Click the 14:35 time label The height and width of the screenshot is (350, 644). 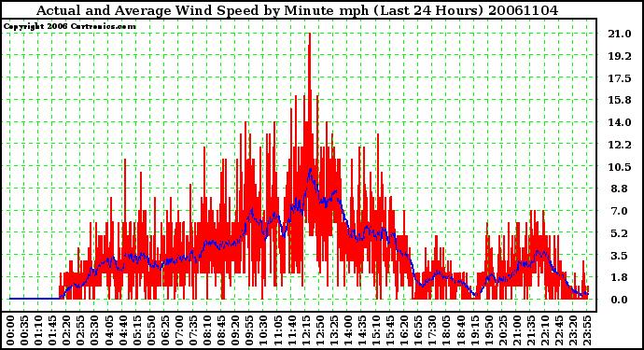(362, 330)
